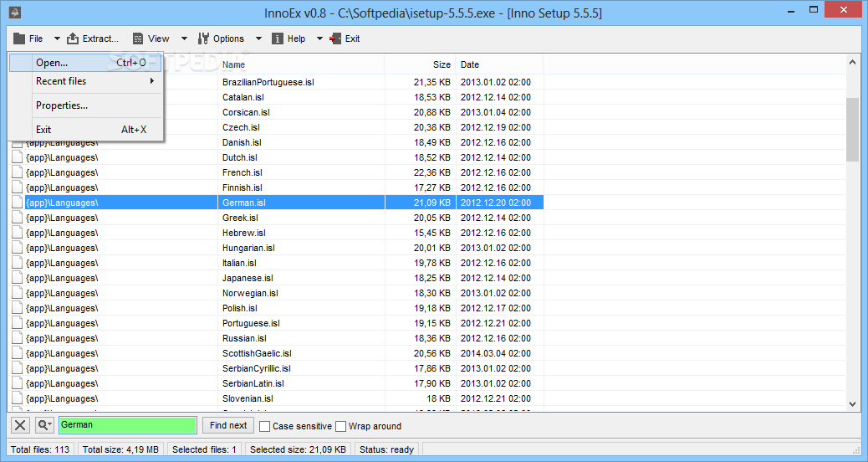
Task: Click the green search field containing German
Action: click(x=128, y=425)
